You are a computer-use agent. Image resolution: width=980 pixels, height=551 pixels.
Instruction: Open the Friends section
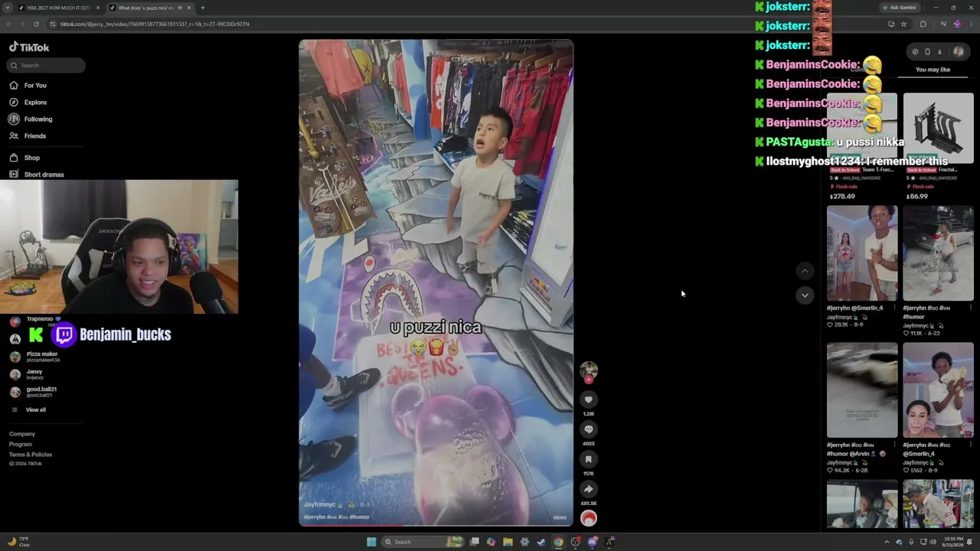pyautogui.click(x=35, y=136)
